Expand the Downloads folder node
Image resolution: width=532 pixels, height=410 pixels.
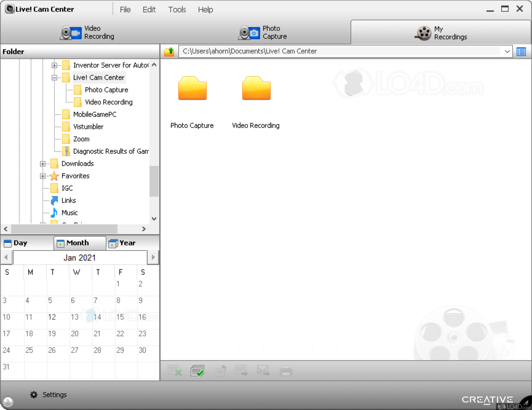click(43, 164)
